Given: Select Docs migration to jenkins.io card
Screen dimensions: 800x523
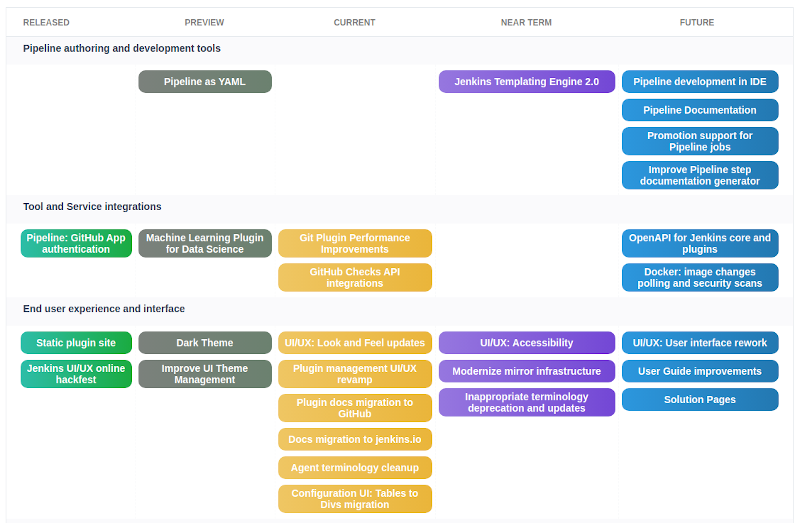Looking at the screenshot, I should click(355, 439).
